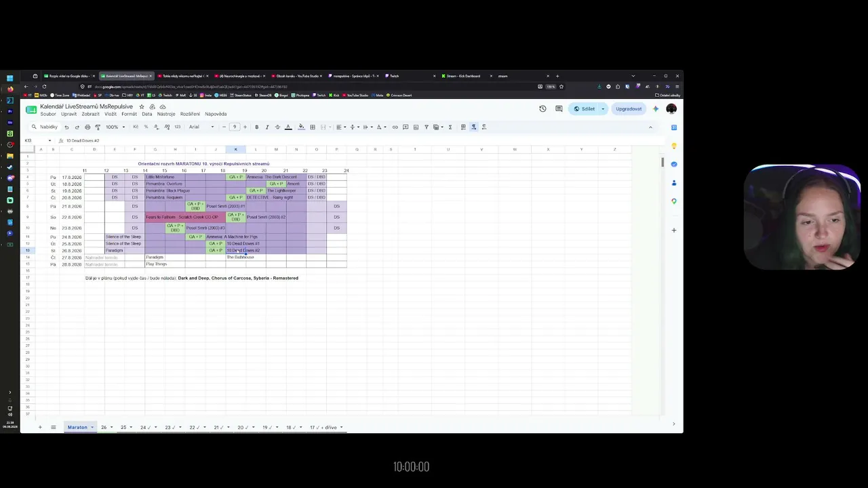Click the Nabídky search menus box

point(44,127)
